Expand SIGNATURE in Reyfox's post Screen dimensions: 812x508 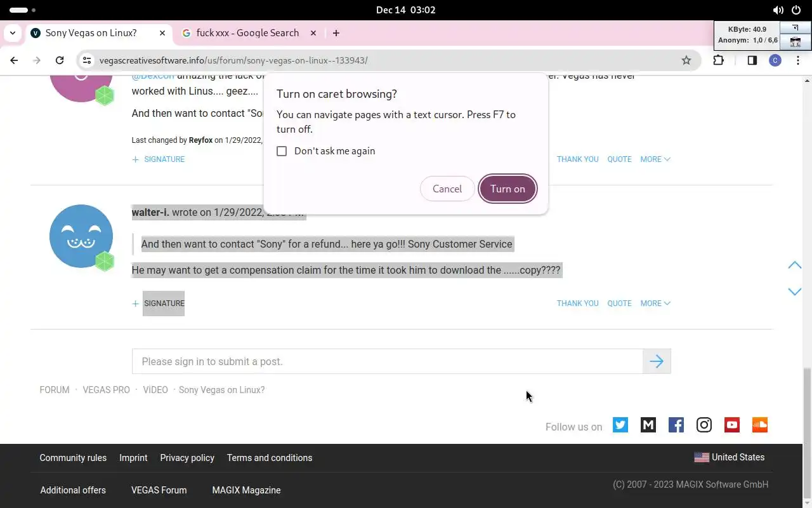click(x=159, y=159)
